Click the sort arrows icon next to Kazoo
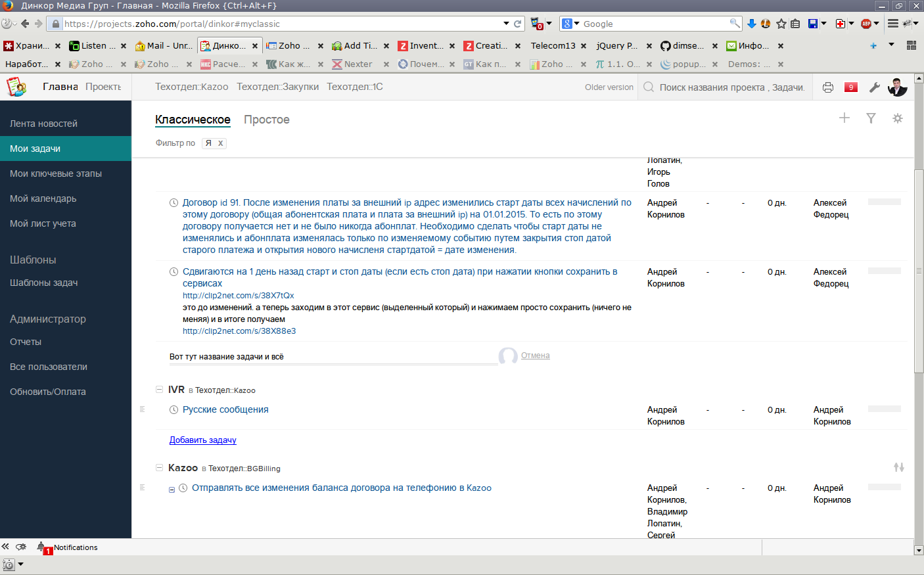This screenshot has width=924, height=575. click(x=899, y=467)
